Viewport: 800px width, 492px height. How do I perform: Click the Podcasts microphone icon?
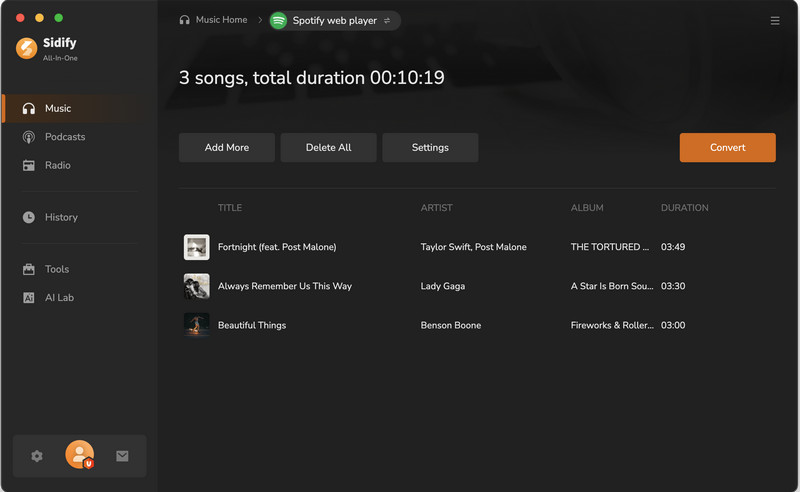pyautogui.click(x=29, y=137)
